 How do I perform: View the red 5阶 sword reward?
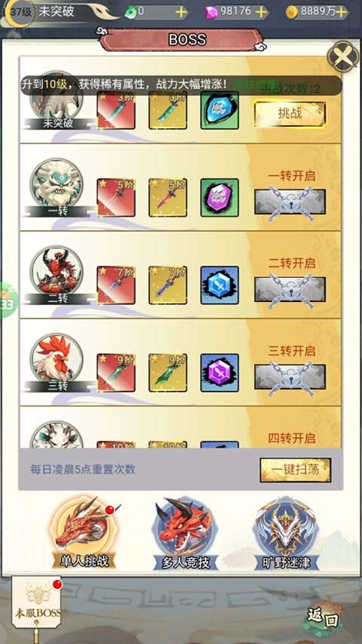point(116,198)
